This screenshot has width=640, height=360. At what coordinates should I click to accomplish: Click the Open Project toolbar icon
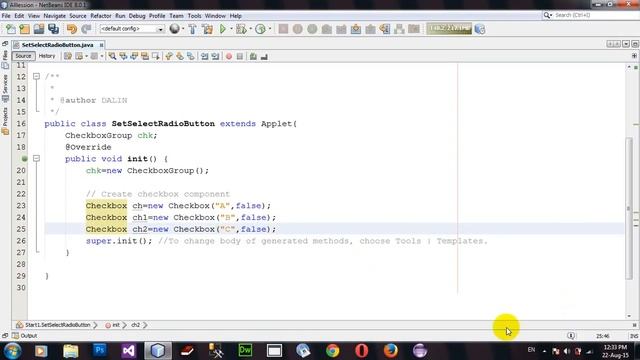tap(39, 29)
